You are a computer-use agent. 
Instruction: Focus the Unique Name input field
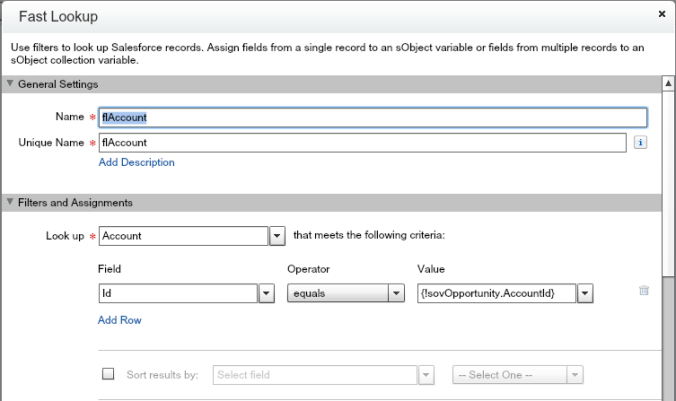(363, 143)
